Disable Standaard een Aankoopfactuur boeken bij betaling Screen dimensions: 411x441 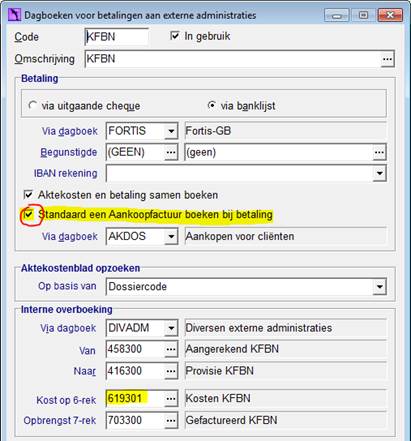click(x=29, y=214)
